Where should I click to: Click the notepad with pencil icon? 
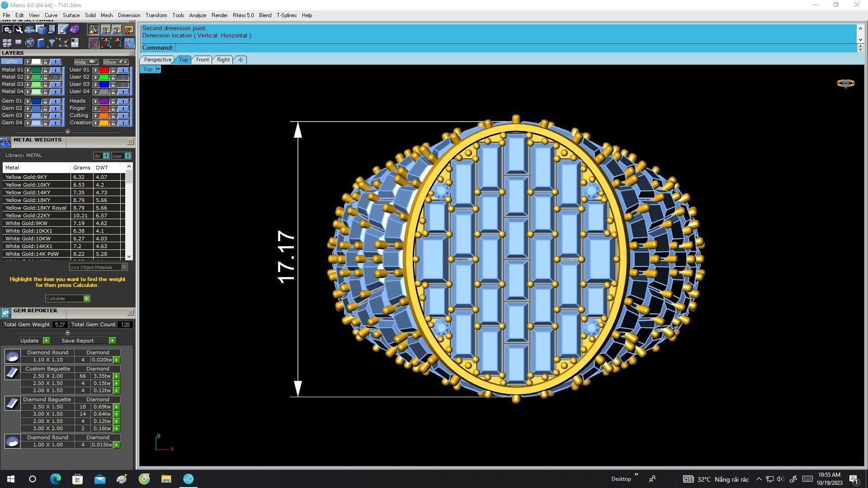(x=63, y=29)
